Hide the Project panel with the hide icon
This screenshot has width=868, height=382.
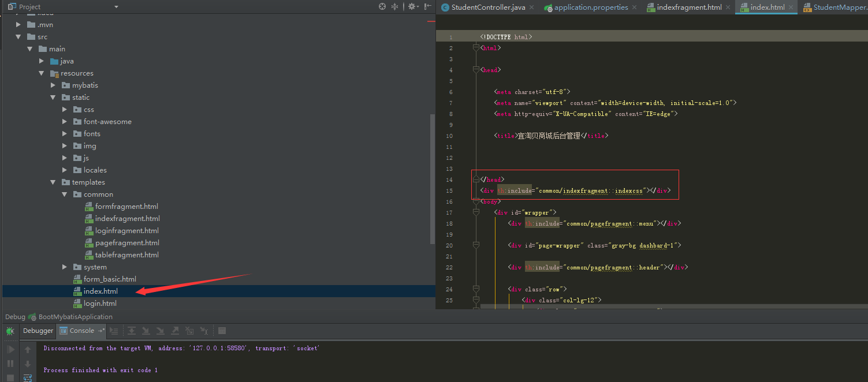click(427, 6)
